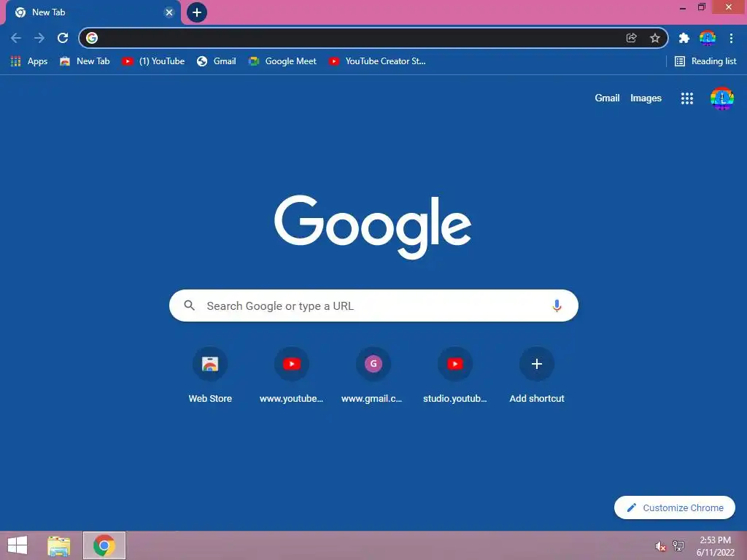
Task: Open the Extensions puzzle icon
Action: [x=684, y=38]
